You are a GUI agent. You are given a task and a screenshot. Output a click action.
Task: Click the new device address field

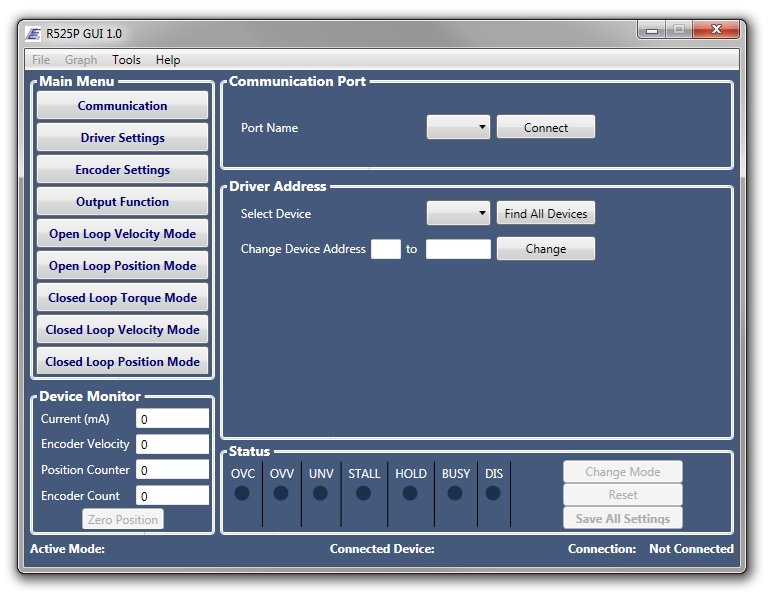tap(458, 249)
